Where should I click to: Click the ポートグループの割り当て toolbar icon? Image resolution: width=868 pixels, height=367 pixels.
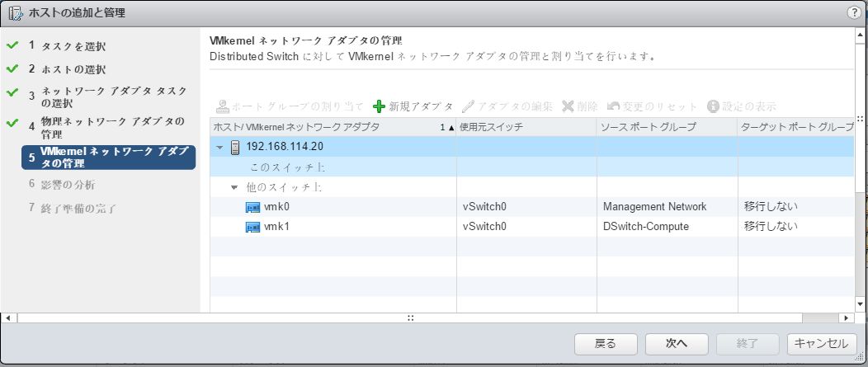click(x=222, y=106)
